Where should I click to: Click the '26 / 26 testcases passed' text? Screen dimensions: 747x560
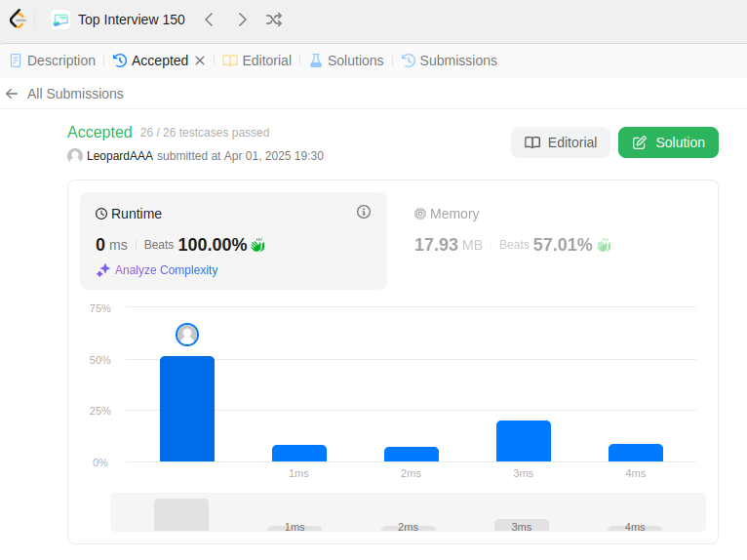click(x=205, y=133)
